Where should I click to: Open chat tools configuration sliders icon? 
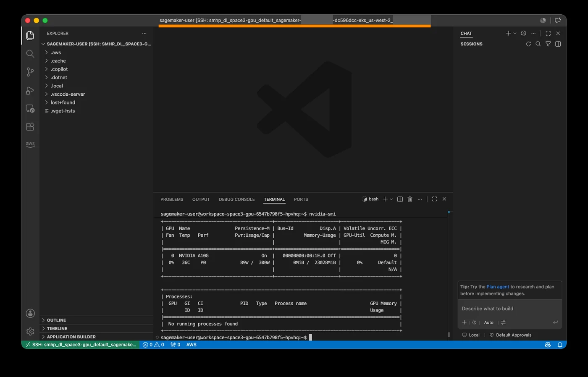[x=503, y=322]
